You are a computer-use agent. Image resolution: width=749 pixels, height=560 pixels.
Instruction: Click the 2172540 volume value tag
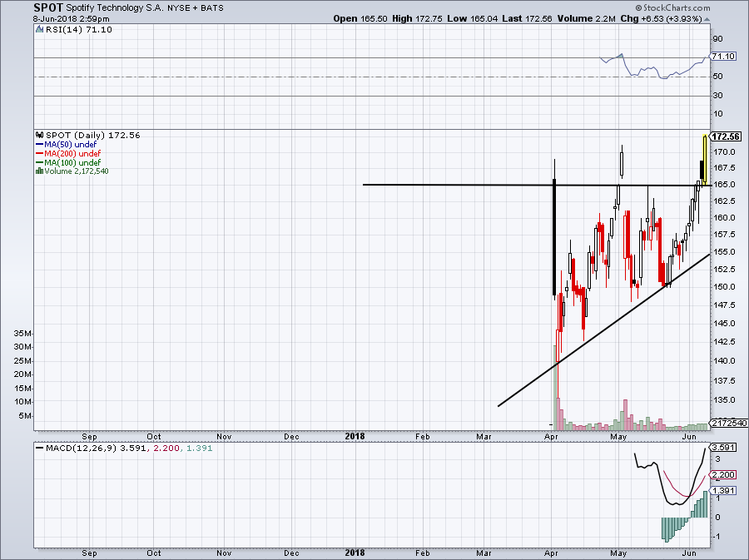click(729, 423)
